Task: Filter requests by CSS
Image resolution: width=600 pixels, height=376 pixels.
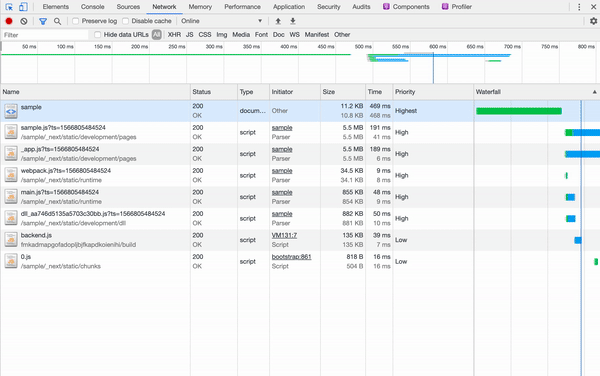Action: tap(205, 35)
